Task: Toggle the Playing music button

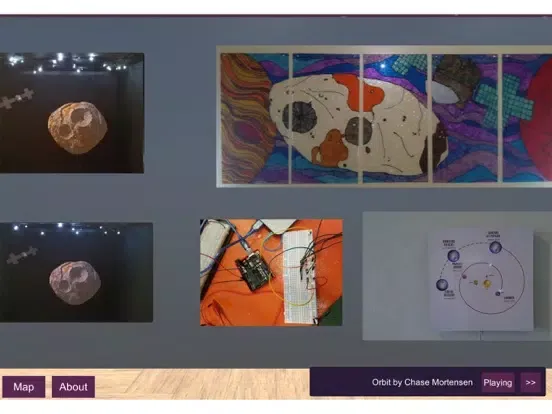Action: [497, 383]
